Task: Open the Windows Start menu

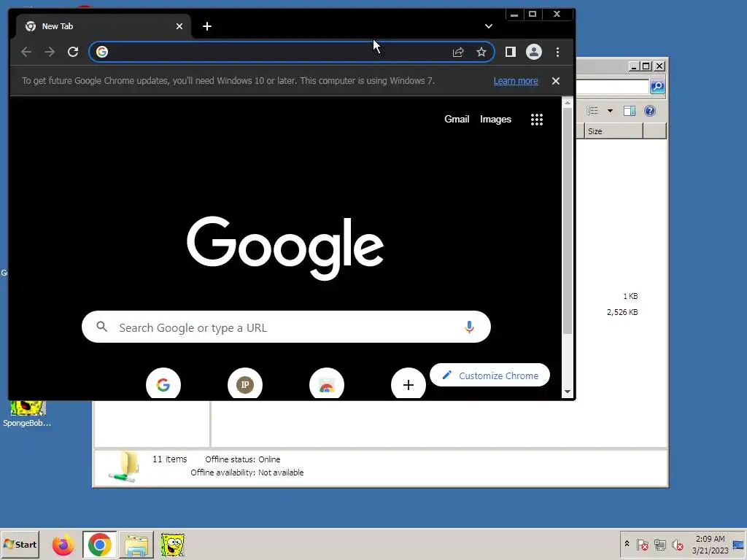Action: click(x=20, y=544)
